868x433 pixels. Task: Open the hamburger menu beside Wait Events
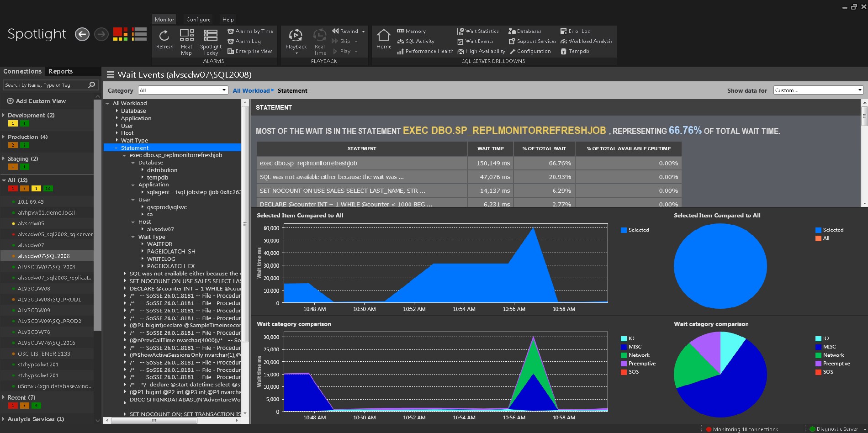[x=110, y=75]
